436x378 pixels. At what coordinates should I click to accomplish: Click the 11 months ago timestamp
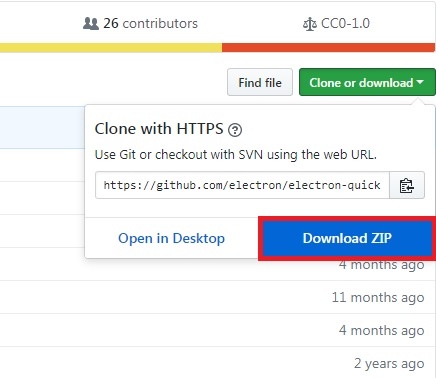[378, 297]
